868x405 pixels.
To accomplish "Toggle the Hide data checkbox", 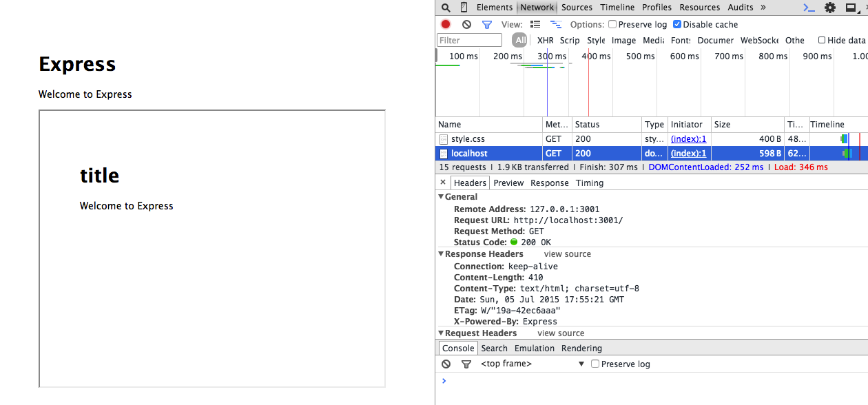I will [x=822, y=40].
